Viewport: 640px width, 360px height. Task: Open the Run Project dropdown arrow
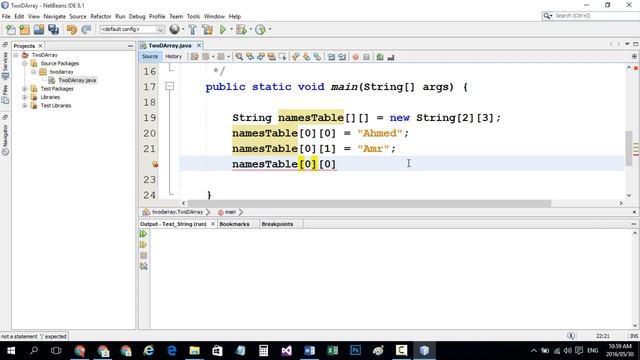[231, 29]
